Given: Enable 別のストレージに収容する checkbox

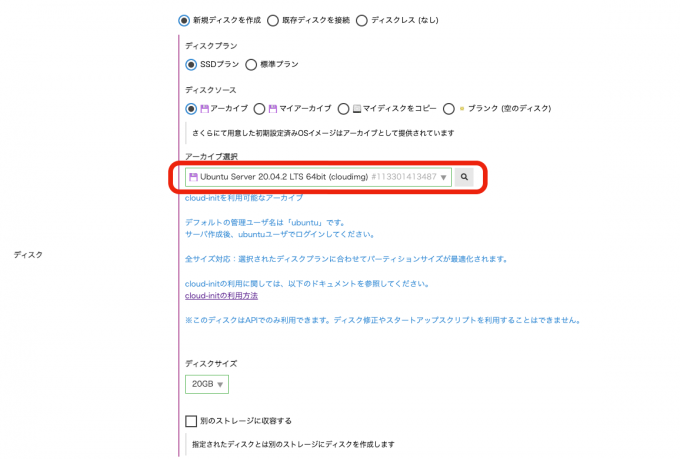Looking at the screenshot, I should [191, 421].
